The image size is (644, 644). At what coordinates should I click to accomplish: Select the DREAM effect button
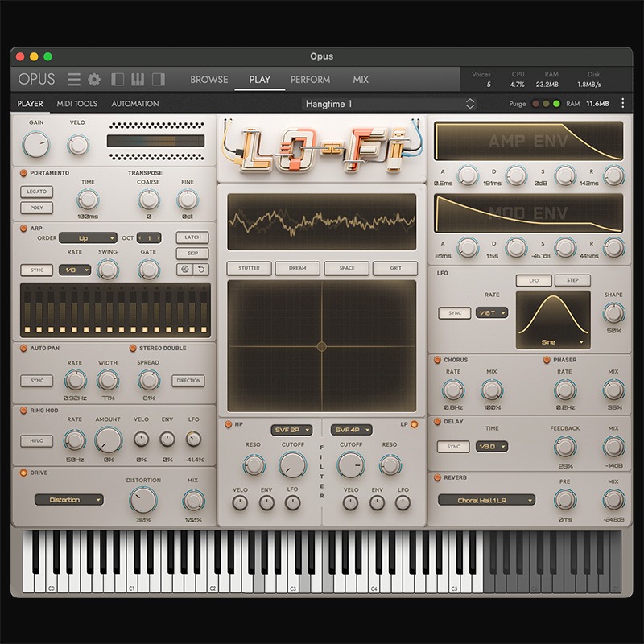click(297, 268)
